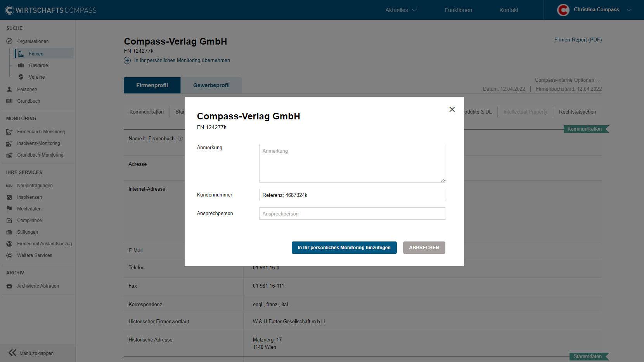Focus the Anmerkung text area
644x362 pixels.
[x=352, y=163]
